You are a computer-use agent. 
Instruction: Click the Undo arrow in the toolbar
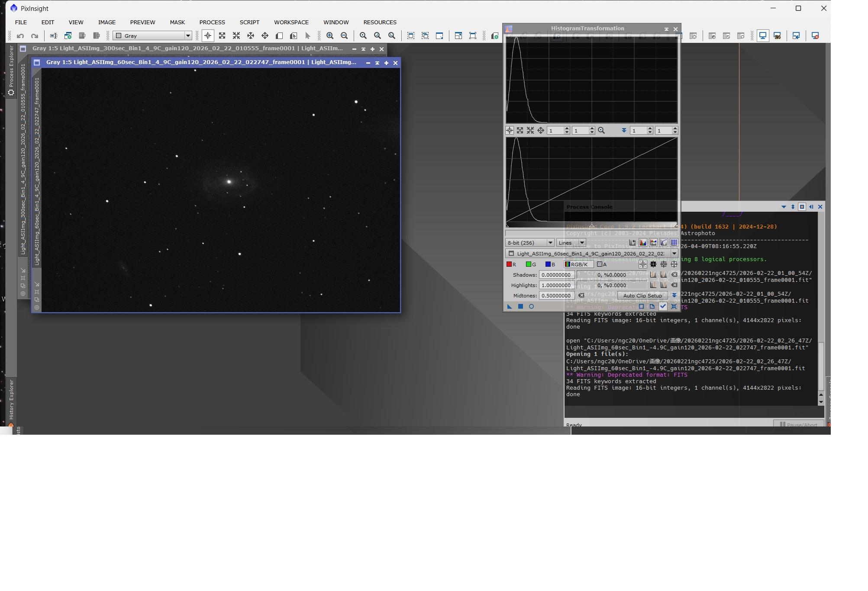pos(20,36)
